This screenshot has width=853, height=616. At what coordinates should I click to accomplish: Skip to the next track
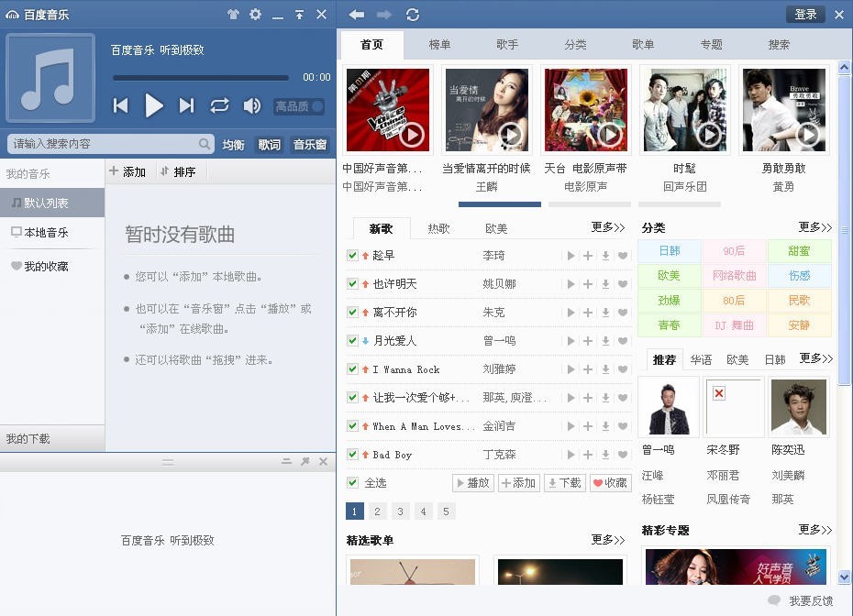(186, 105)
